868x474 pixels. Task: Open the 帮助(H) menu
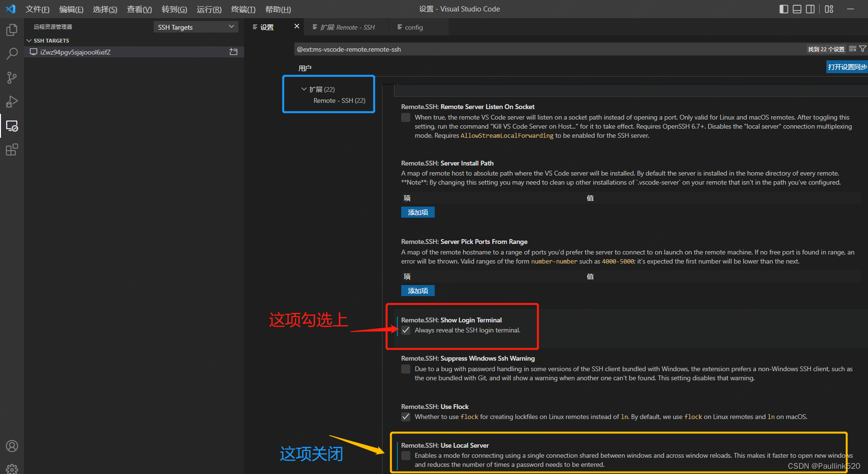pyautogui.click(x=278, y=9)
